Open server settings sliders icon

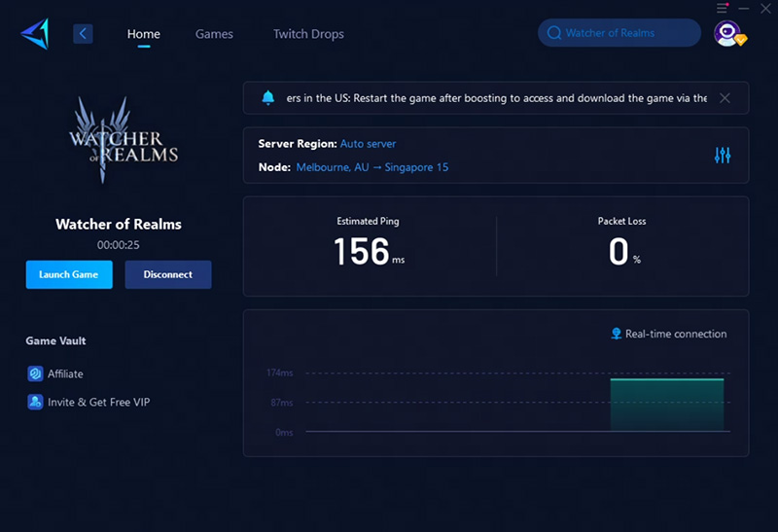(x=723, y=156)
